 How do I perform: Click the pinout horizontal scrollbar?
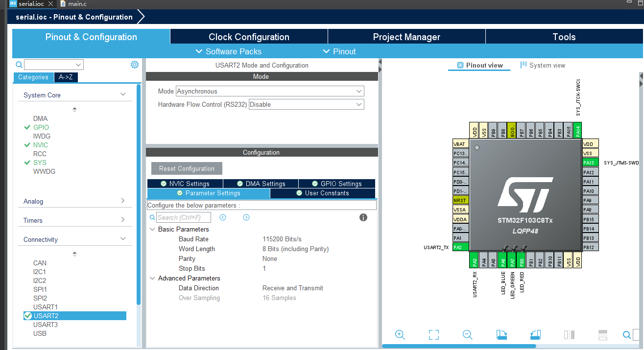(459, 346)
